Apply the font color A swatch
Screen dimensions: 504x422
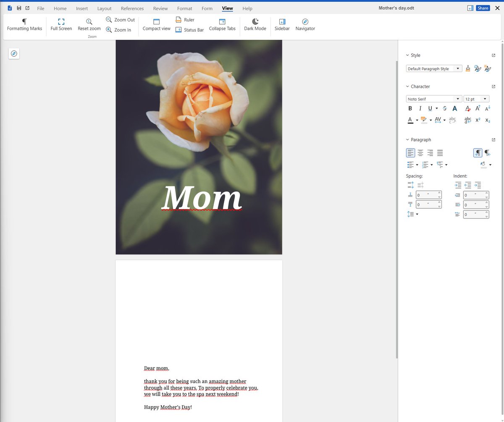[410, 120]
